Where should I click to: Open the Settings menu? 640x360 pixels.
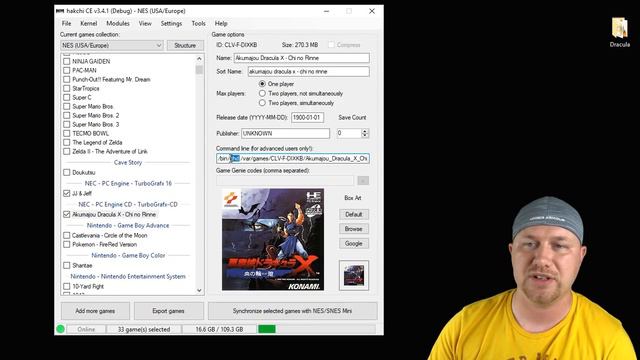171,24
